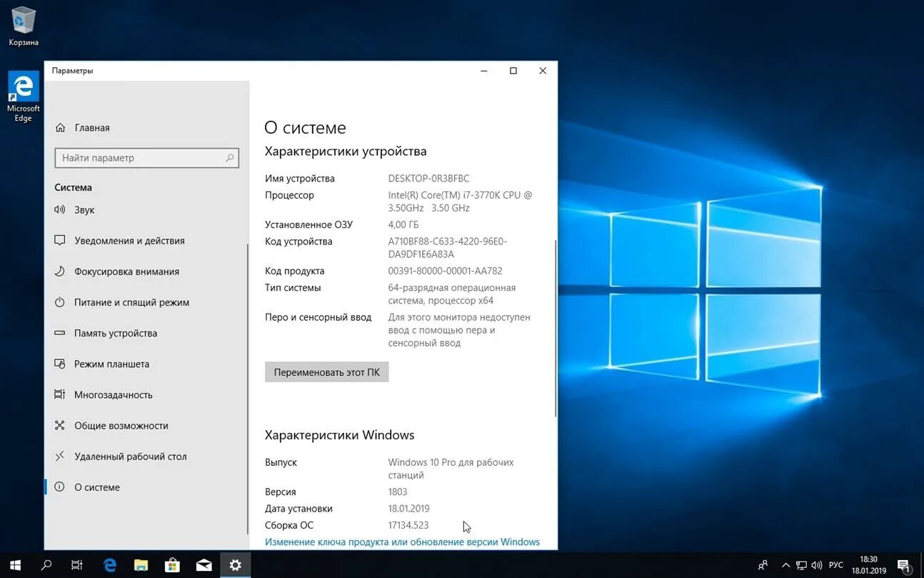Screen dimensions: 924x578
Task: Click the moon icon beside Фокусировка внимания
Action: 60,271
